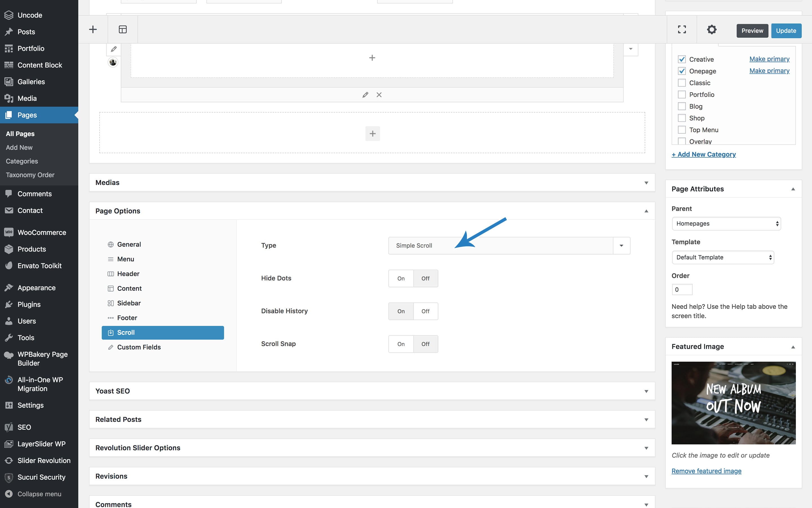The height and width of the screenshot is (508, 812).
Task: Open WooCommerce in the admin sidebar
Action: pyautogui.click(x=42, y=232)
